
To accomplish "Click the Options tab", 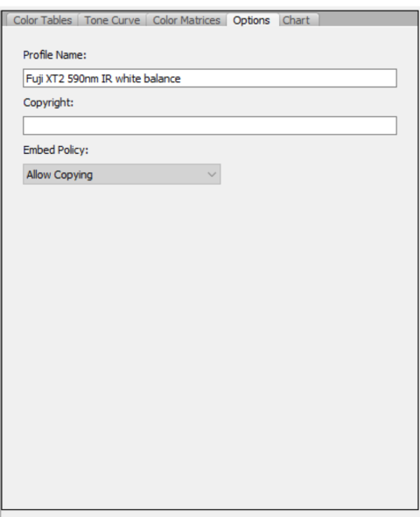I will pos(251,20).
